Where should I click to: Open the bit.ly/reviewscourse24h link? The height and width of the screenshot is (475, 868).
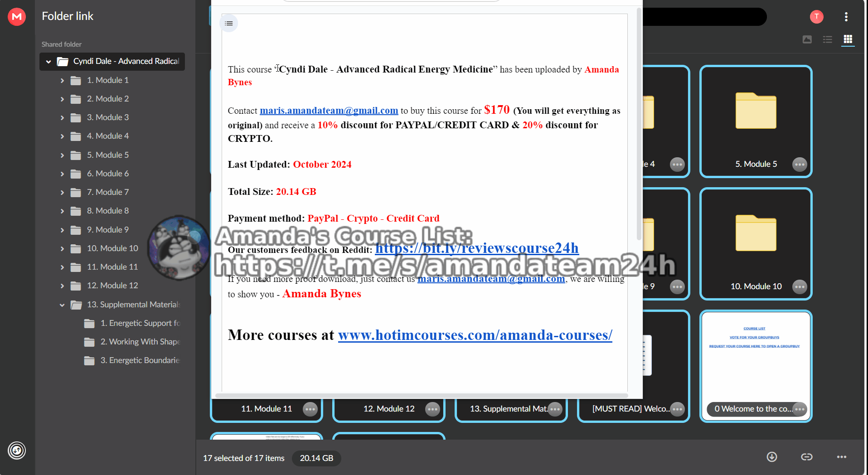point(477,248)
